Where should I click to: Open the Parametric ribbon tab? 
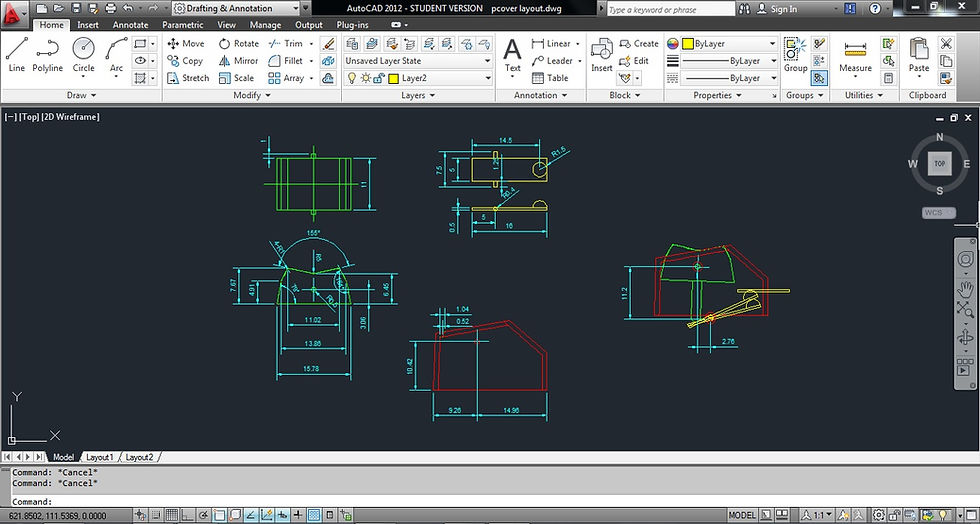tap(182, 25)
